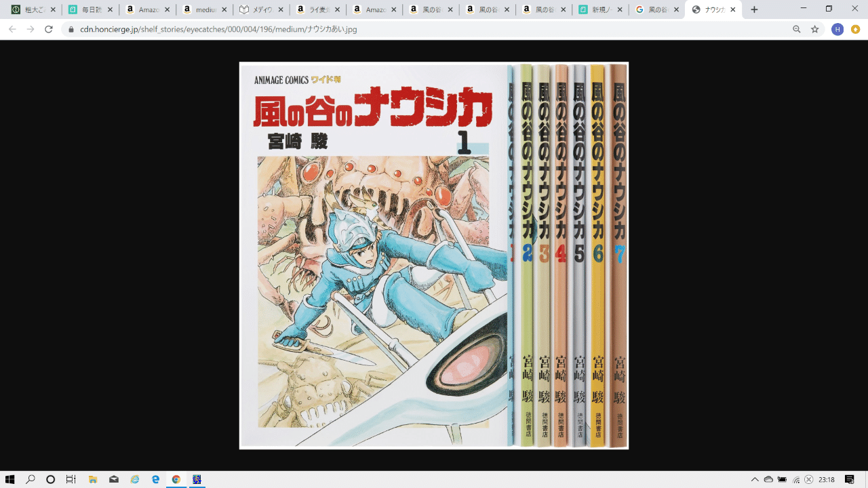
Task: Switch to the medium tab
Action: coord(203,9)
